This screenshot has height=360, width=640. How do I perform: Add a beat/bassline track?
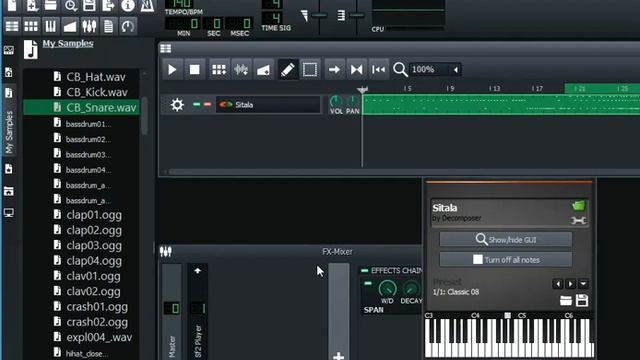[x=219, y=70]
